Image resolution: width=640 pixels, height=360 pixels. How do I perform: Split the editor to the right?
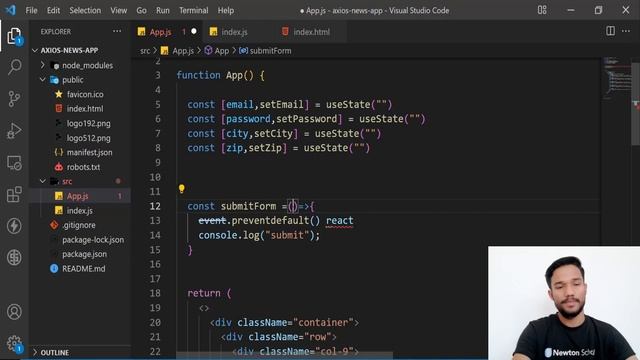tap(610, 31)
